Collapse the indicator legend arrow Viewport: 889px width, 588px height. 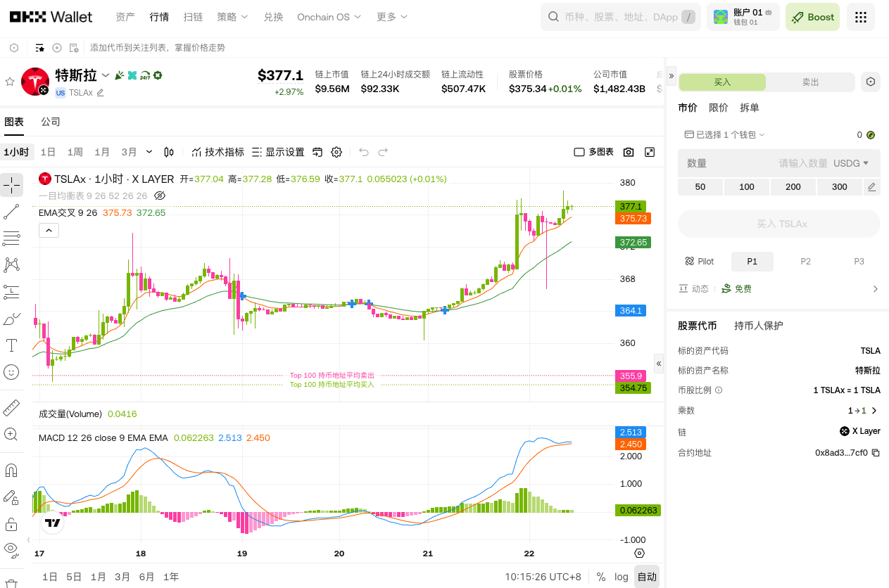pyautogui.click(x=49, y=230)
